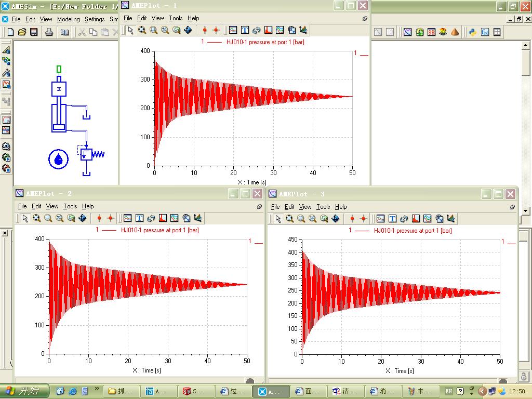
Task: Open View menu in AMEPlot-2 window
Action: point(52,206)
